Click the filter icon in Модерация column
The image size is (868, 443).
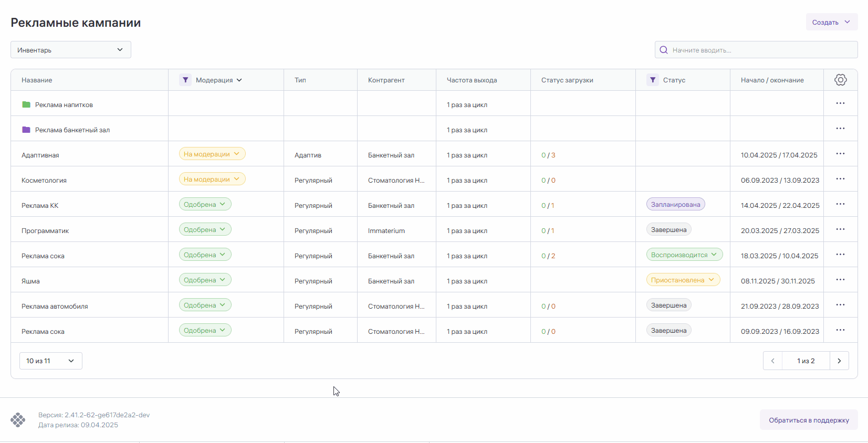(x=185, y=80)
